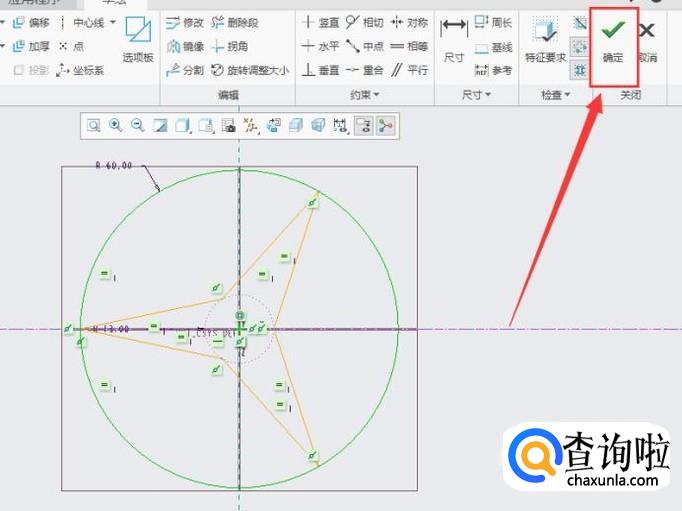The width and height of the screenshot is (682, 511).
Task: Apply the 相切 tangent constraint
Action: click(x=364, y=22)
